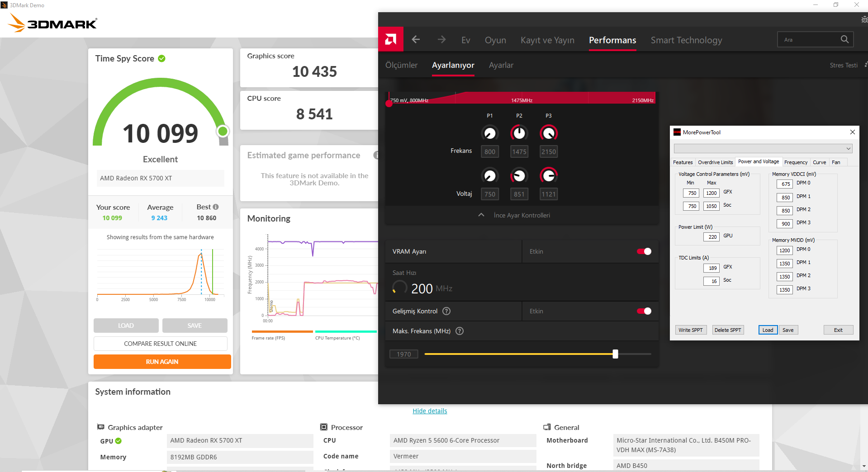Open the bug report icon in Radeon
Viewport: 868px width, 472px height.
pyautogui.click(x=864, y=19)
